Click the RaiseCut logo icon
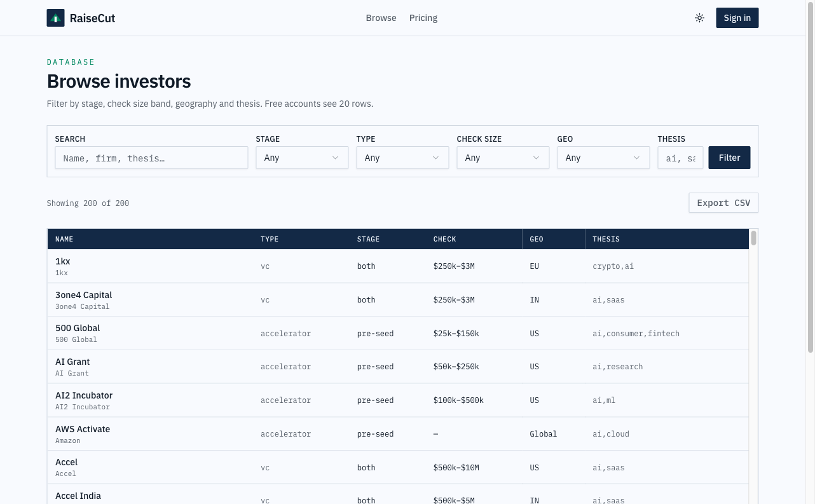The height and width of the screenshot is (504, 815). click(x=55, y=18)
